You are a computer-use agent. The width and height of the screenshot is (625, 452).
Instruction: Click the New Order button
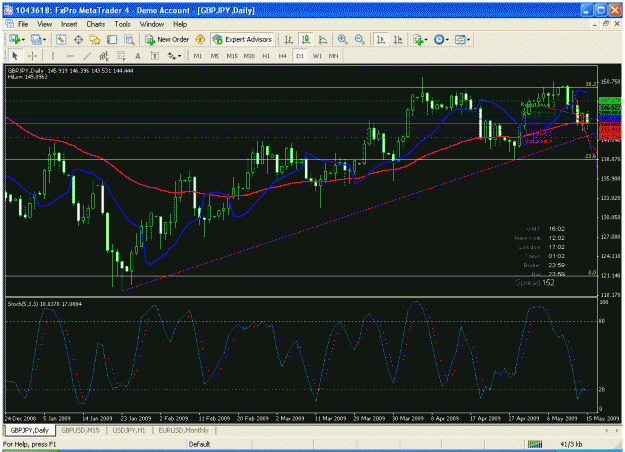167,39
